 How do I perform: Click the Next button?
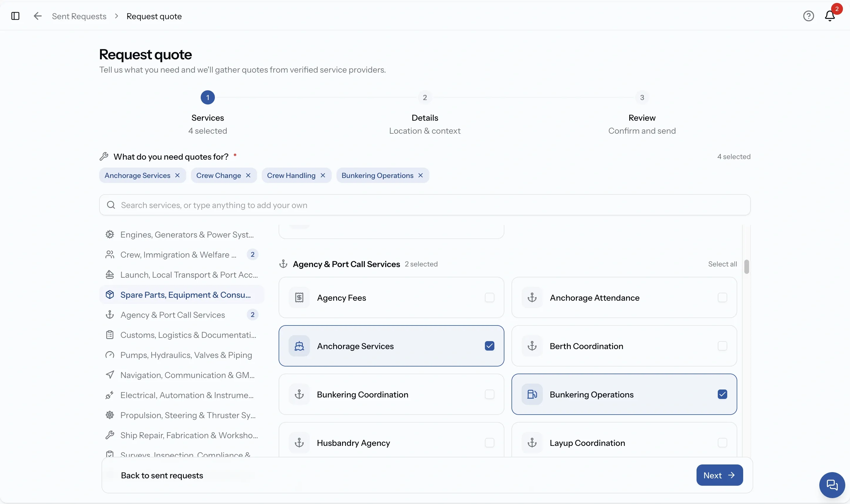(x=719, y=475)
